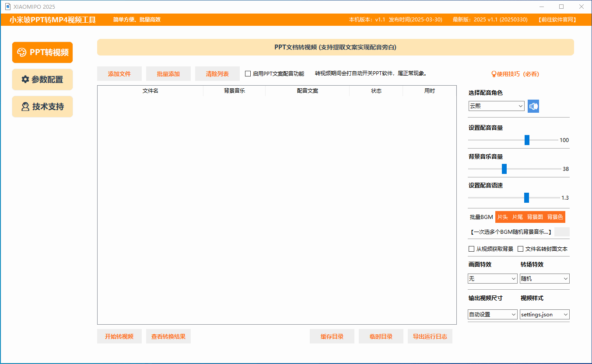Open the 转场特效 dropdown set to 随机

pos(545,278)
